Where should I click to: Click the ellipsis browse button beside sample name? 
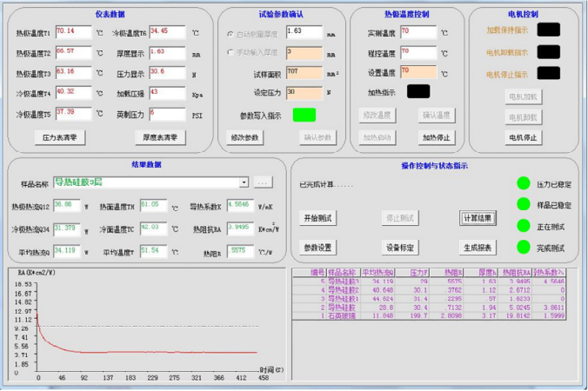pyautogui.click(x=264, y=182)
